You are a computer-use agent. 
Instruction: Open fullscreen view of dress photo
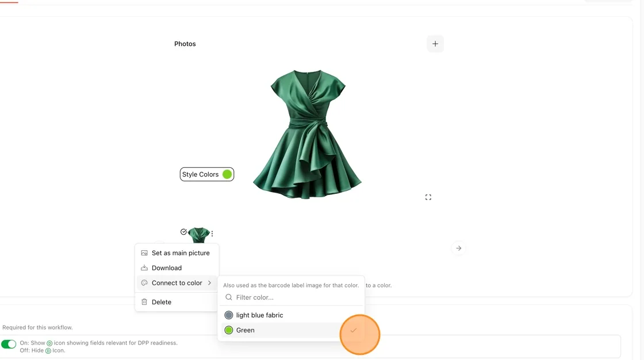tap(428, 197)
